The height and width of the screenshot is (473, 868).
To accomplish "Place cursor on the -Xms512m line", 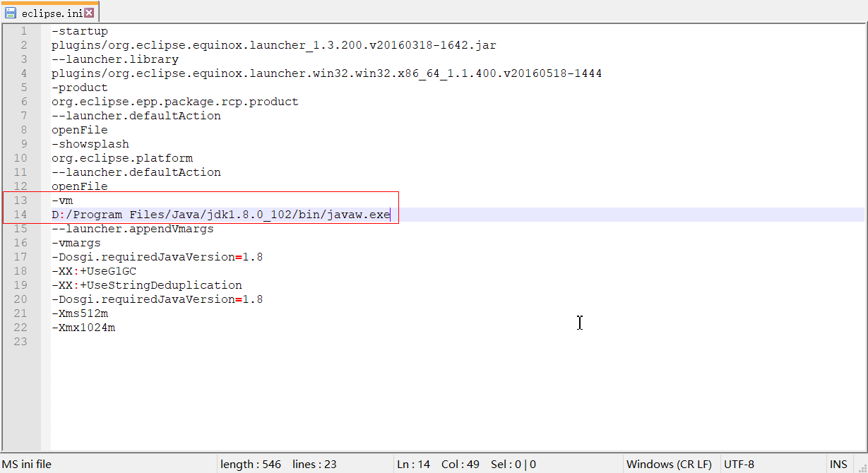I will (x=80, y=313).
